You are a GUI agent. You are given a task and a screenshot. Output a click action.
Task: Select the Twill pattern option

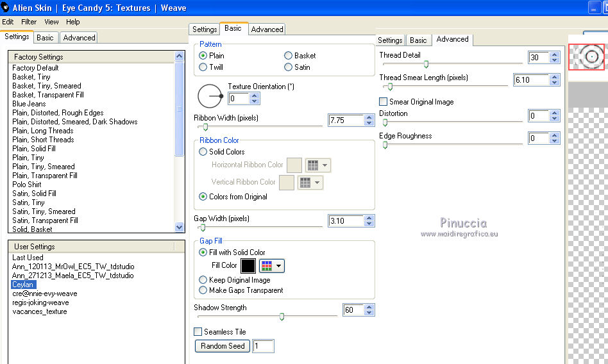[x=203, y=67]
